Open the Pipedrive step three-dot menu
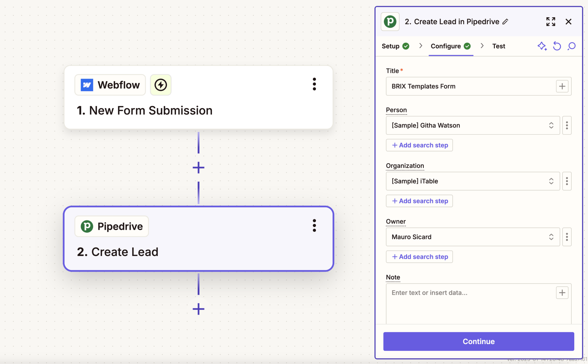 pos(314,226)
